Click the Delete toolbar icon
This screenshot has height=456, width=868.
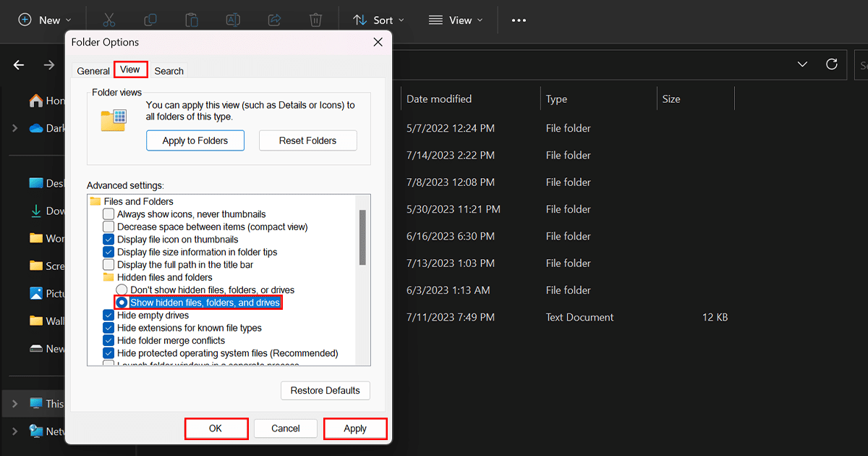tap(315, 20)
